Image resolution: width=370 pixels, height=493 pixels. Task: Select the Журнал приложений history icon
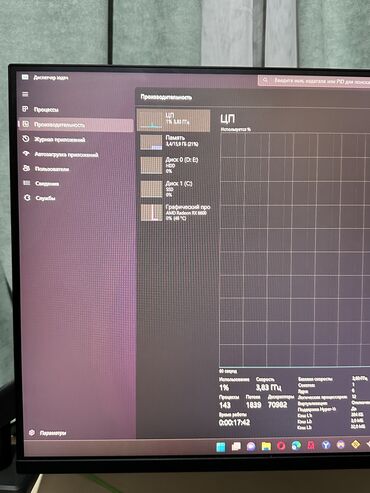[26, 139]
